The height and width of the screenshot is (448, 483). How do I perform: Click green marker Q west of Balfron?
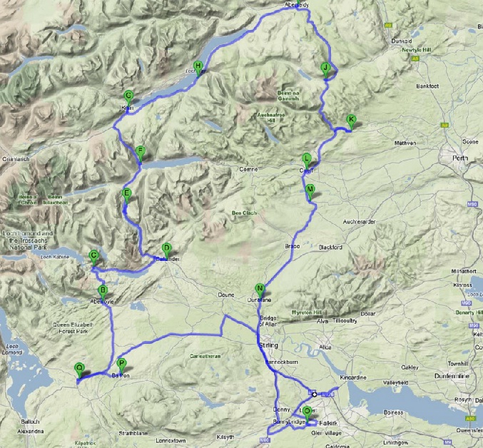click(x=79, y=370)
